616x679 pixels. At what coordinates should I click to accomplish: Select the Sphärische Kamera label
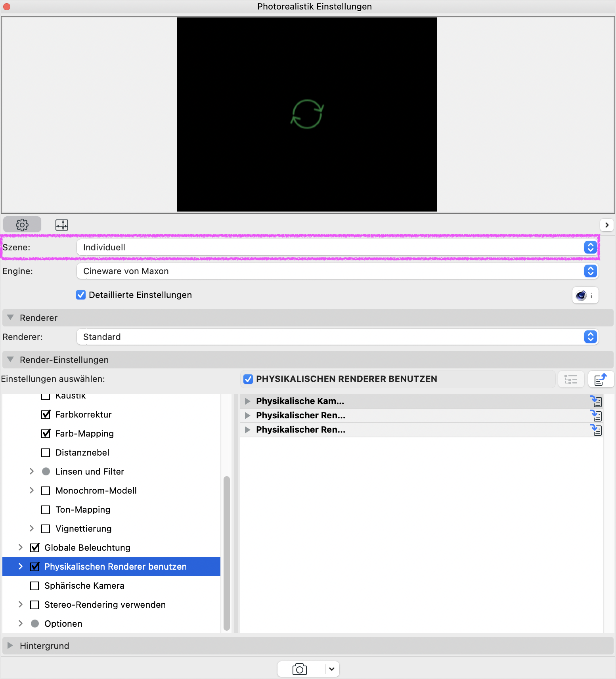coord(84,586)
